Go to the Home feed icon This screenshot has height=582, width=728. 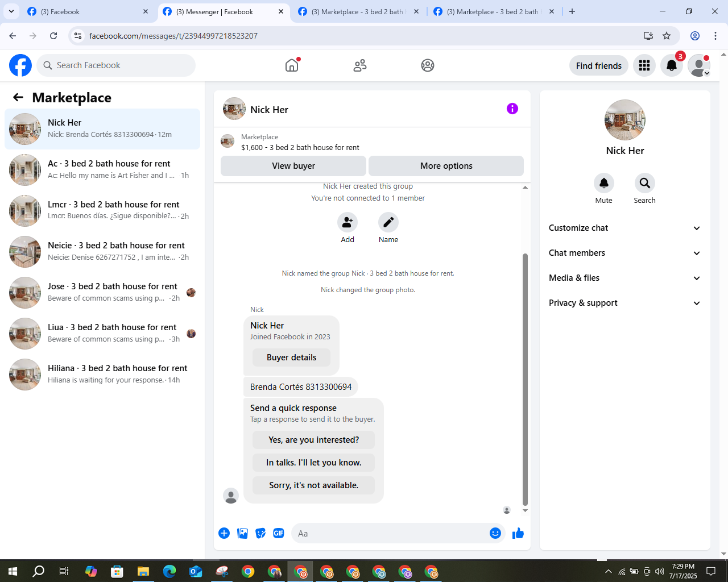(x=292, y=65)
